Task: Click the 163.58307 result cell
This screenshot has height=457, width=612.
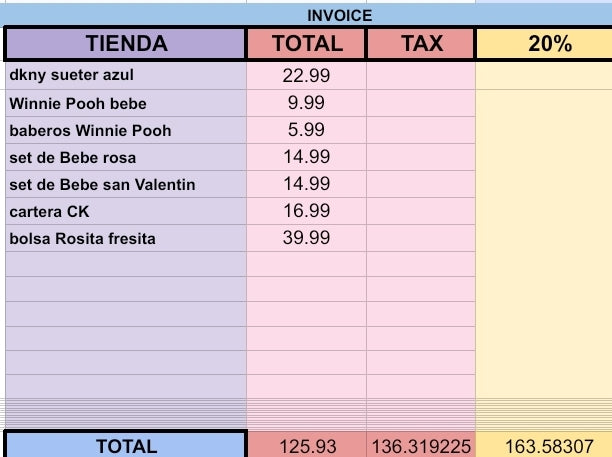Action: (543, 445)
